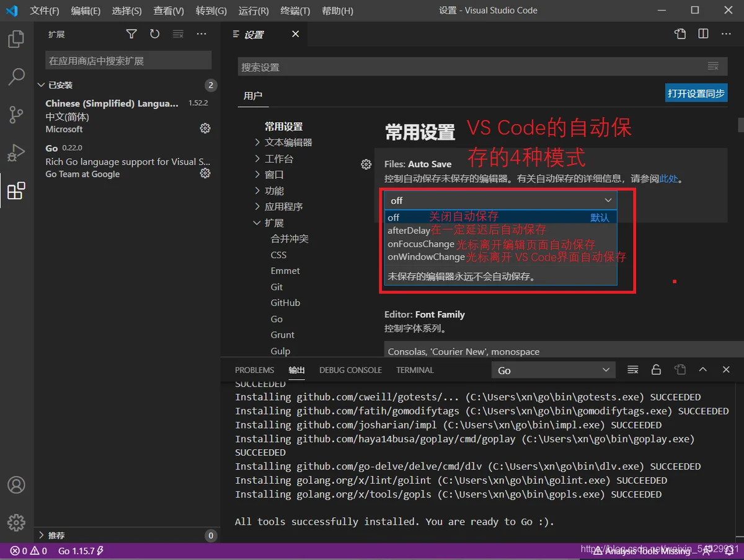Screen dimensions: 744x560
Task: Open extensions panel more actions menu
Action: [201, 34]
